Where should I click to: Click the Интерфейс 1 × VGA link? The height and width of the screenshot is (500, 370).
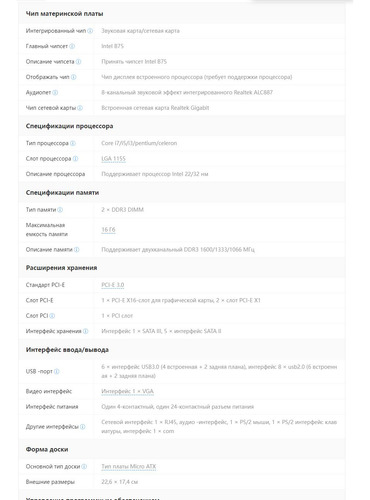[x=128, y=391]
